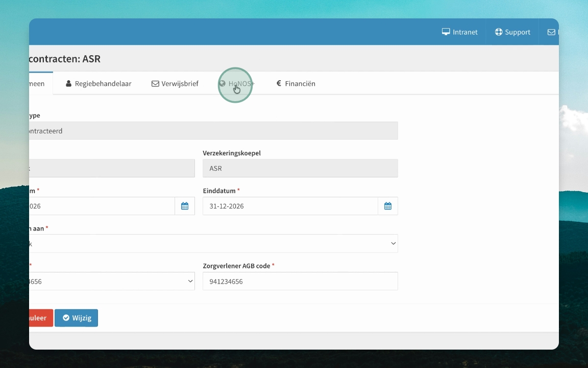
Task: Click the blue Wijzig button
Action: coord(76,318)
